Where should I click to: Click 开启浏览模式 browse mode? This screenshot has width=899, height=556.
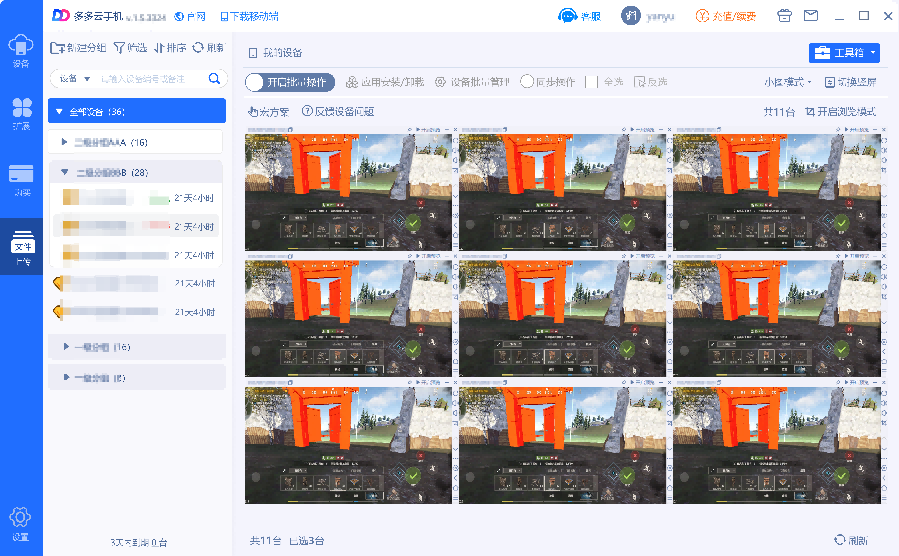click(841, 112)
